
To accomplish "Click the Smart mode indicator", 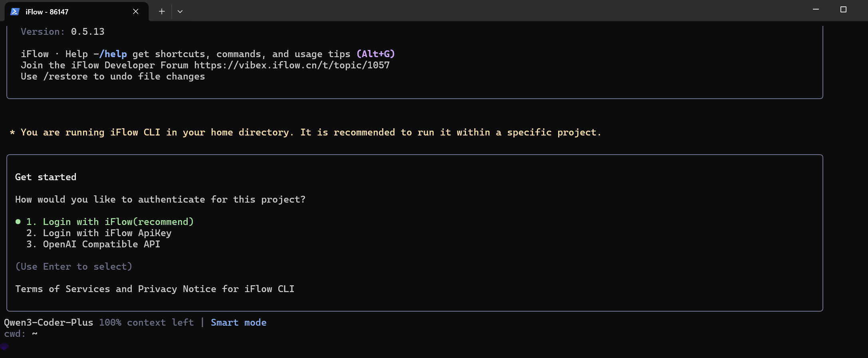I will coord(238,322).
